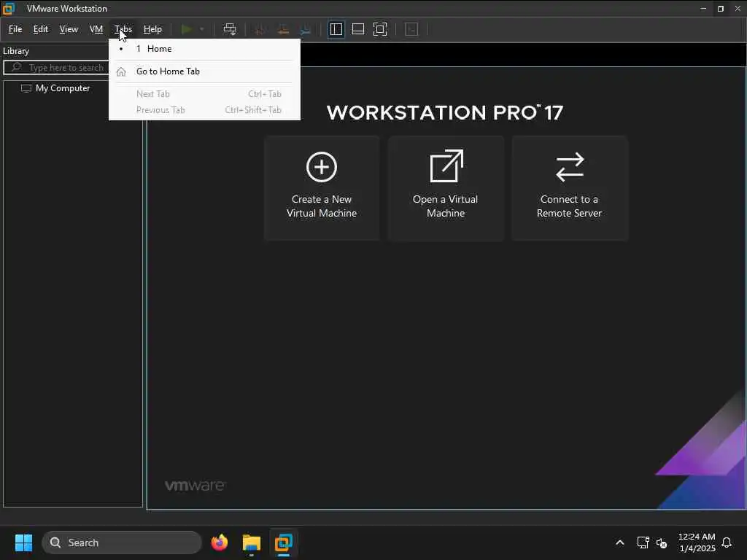The height and width of the screenshot is (560, 747).
Task: Open the VM menu
Action: (96, 29)
